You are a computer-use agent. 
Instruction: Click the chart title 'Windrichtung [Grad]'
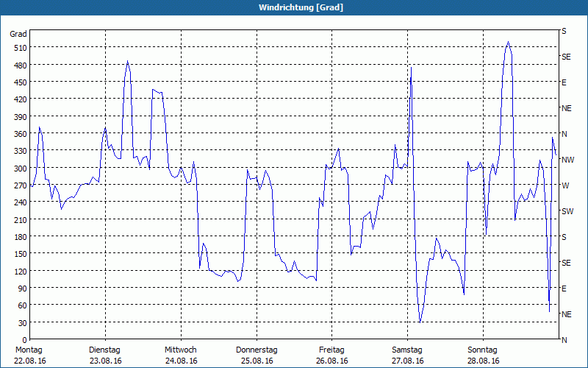(301, 7)
